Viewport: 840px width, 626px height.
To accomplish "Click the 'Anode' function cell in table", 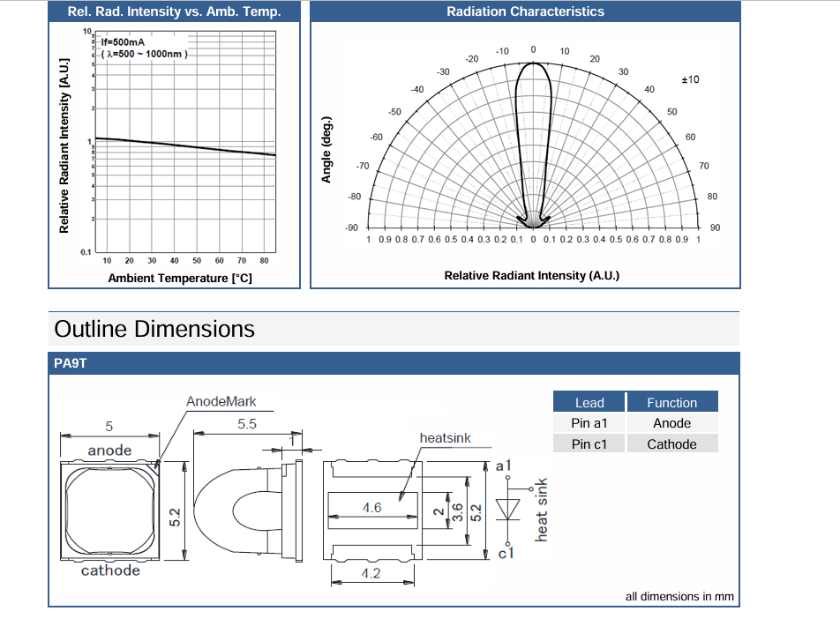I will click(671, 423).
